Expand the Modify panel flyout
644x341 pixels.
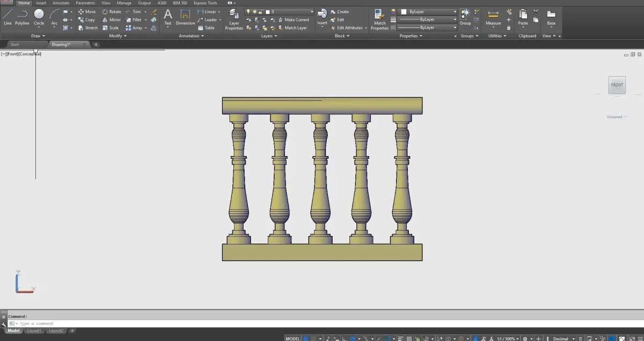[x=118, y=36]
